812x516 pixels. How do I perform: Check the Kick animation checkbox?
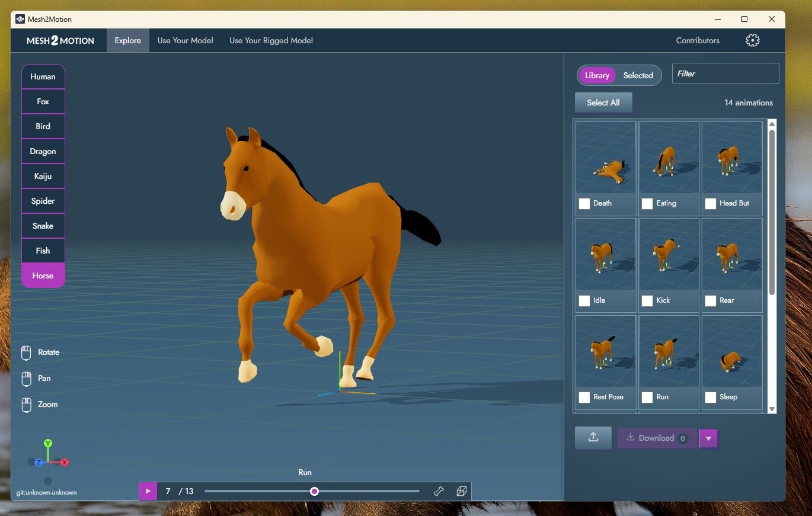click(647, 301)
